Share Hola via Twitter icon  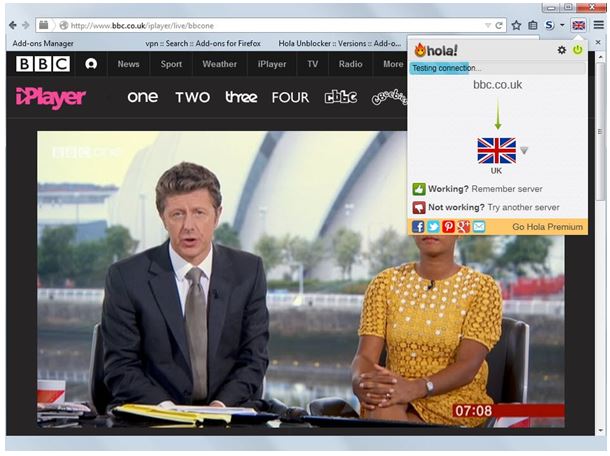[433, 226]
